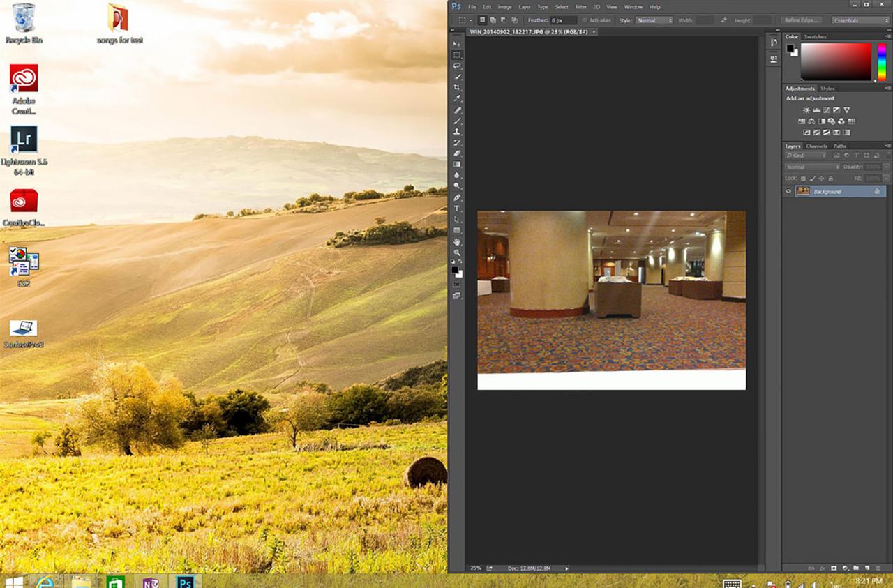Hide the Background layer eye icon
893x588 pixels.
point(788,191)
